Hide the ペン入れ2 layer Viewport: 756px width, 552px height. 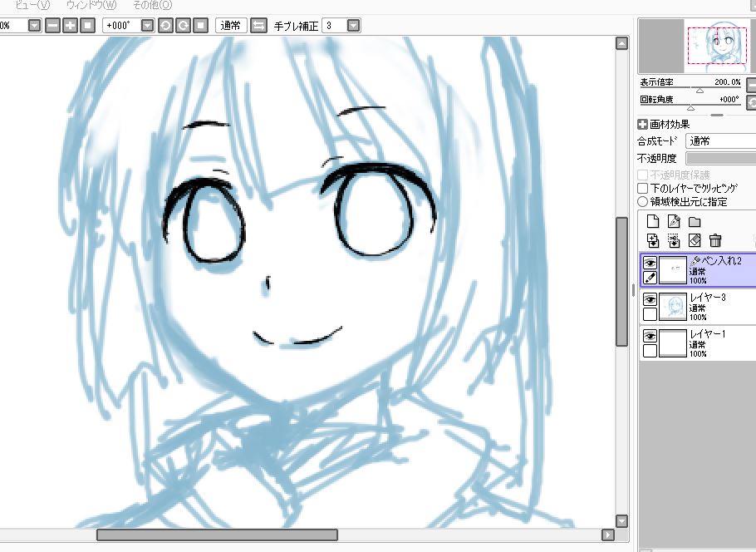650,263
